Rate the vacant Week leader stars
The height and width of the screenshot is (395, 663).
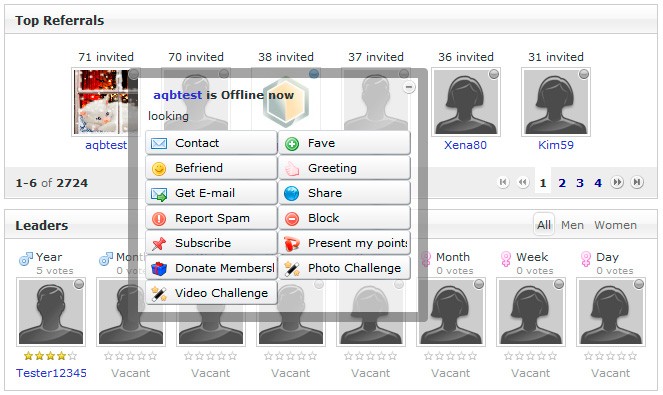(531, 356)
